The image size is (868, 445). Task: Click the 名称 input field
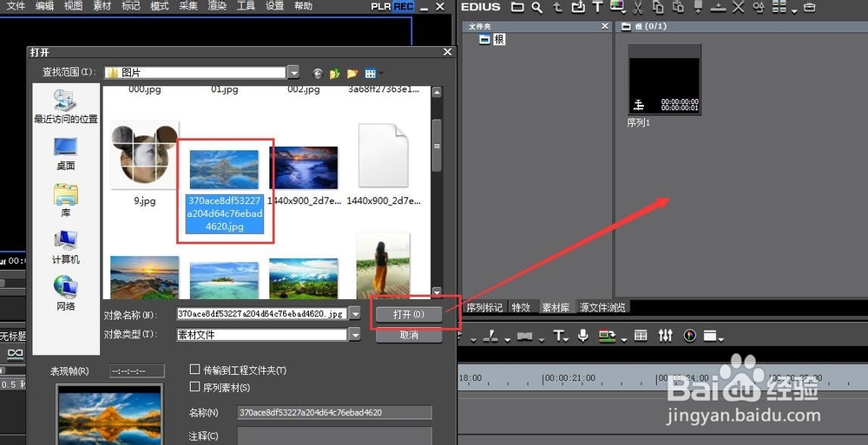334,412
